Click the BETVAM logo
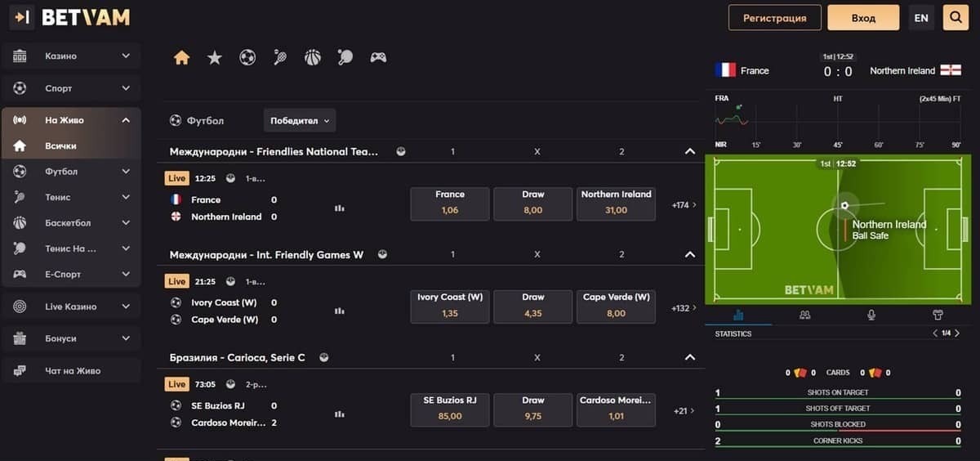The height and width of the screenshot is (461, 980). (x=85, y=17)
